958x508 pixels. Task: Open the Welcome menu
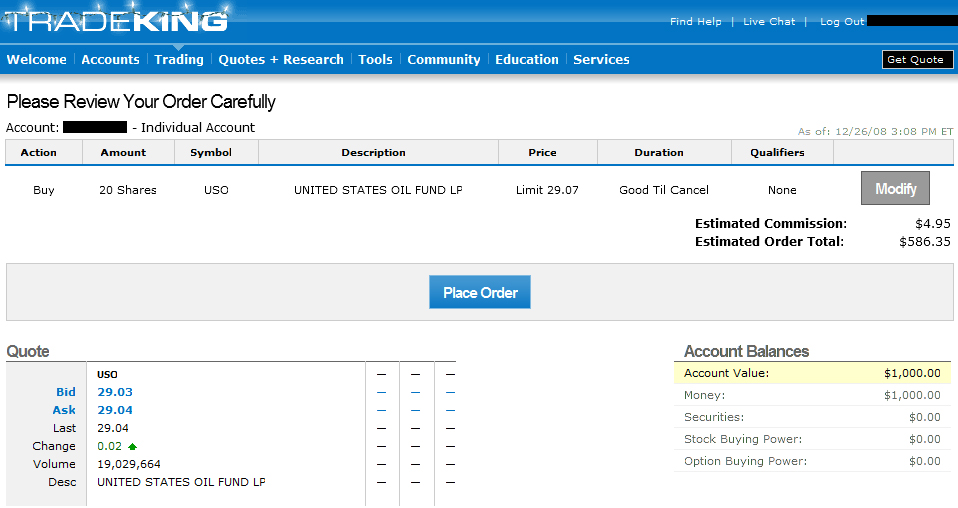coord(37,59)
